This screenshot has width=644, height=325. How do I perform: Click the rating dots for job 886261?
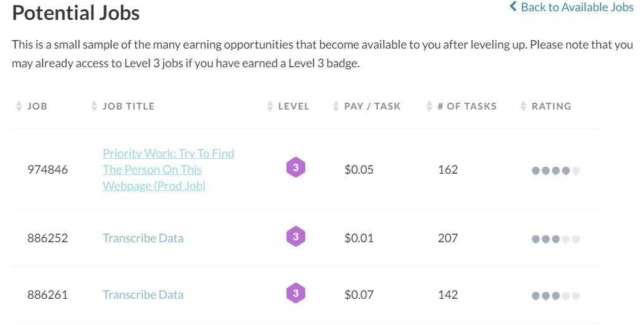point(556,296)
